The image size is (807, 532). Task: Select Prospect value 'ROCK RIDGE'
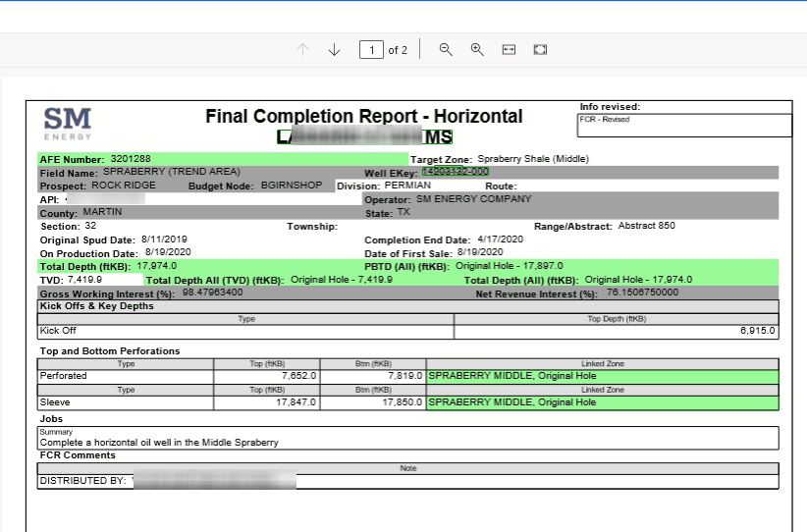[124, 186]
